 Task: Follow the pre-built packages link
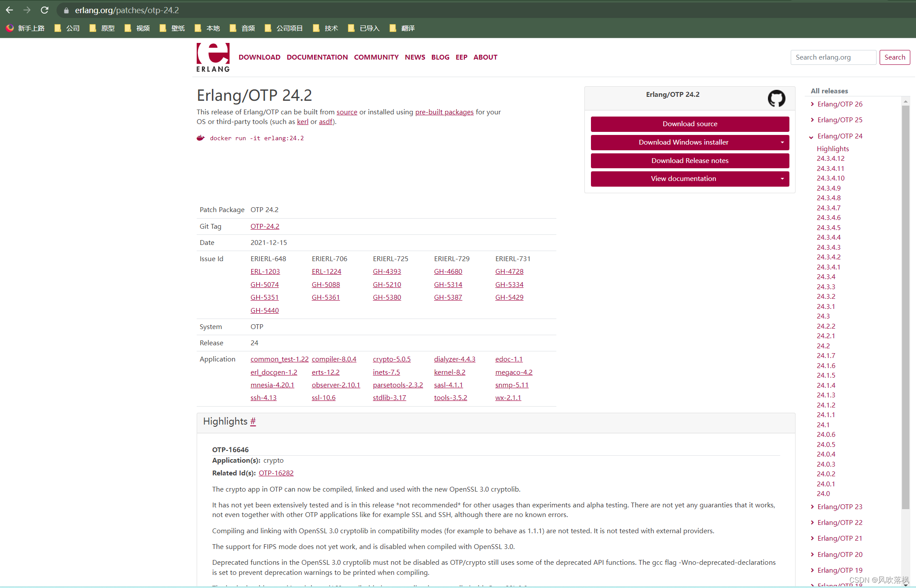pos(444,112)
